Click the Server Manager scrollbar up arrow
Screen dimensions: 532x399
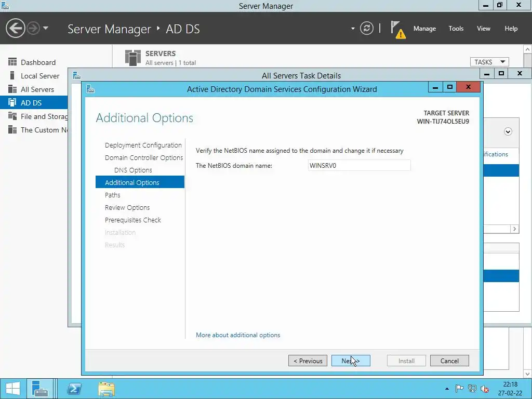(528, 49)
